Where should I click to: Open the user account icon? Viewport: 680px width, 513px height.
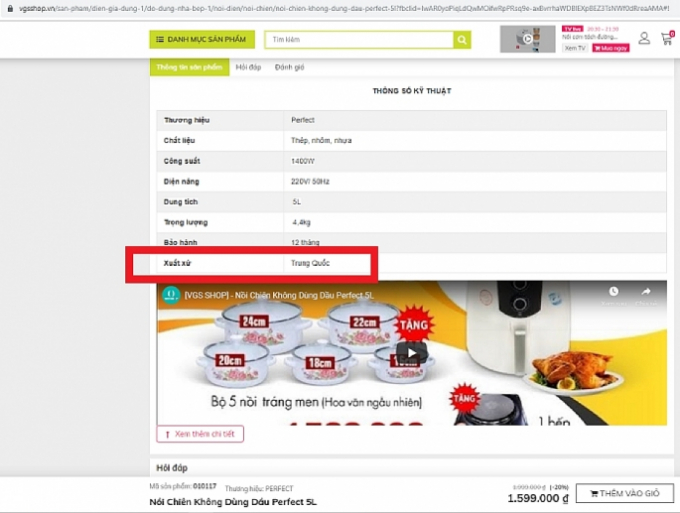tap(643, 39)
